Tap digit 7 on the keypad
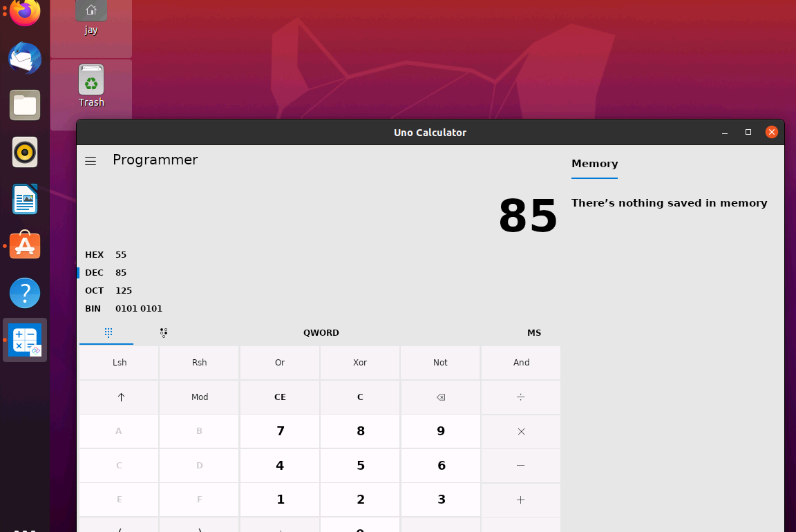The image size is (796, 532). tap(280, 432)
